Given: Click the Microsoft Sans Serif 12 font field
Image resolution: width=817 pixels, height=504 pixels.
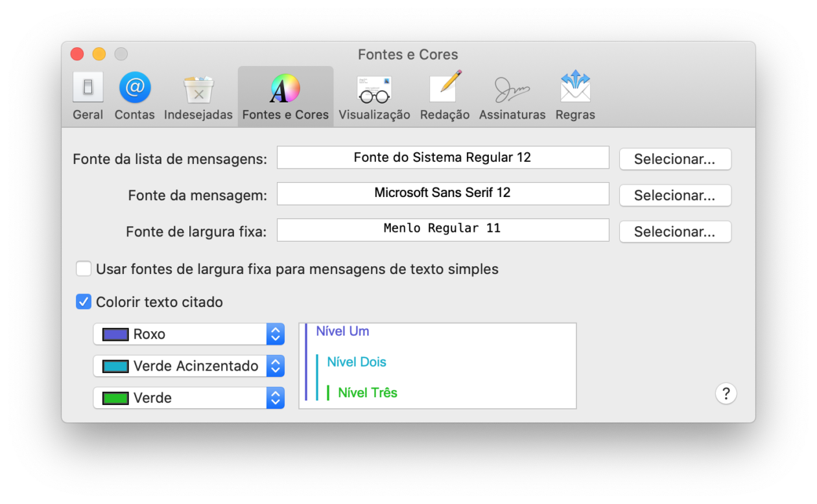Looking at the screenshot, I should pyautogui.click(x=443, y=194).
